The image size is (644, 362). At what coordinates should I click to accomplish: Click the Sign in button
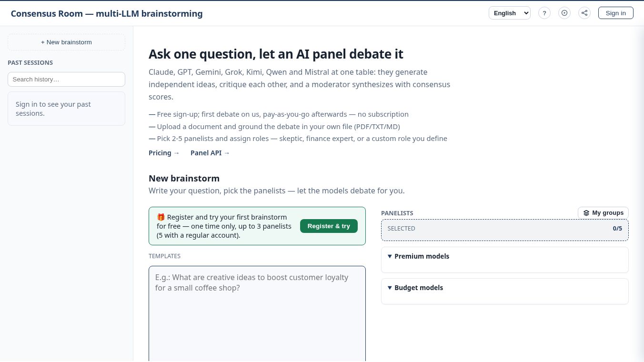click(616, 13)
